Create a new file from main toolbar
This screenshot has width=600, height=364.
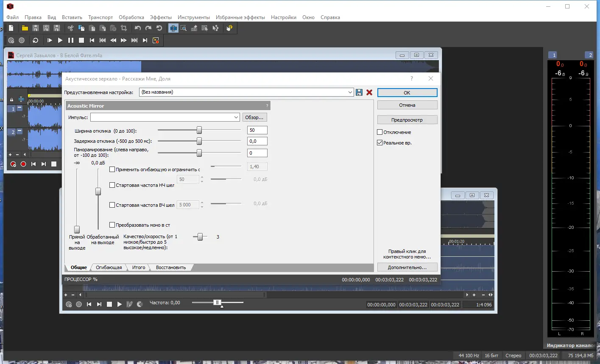(11, 28)
